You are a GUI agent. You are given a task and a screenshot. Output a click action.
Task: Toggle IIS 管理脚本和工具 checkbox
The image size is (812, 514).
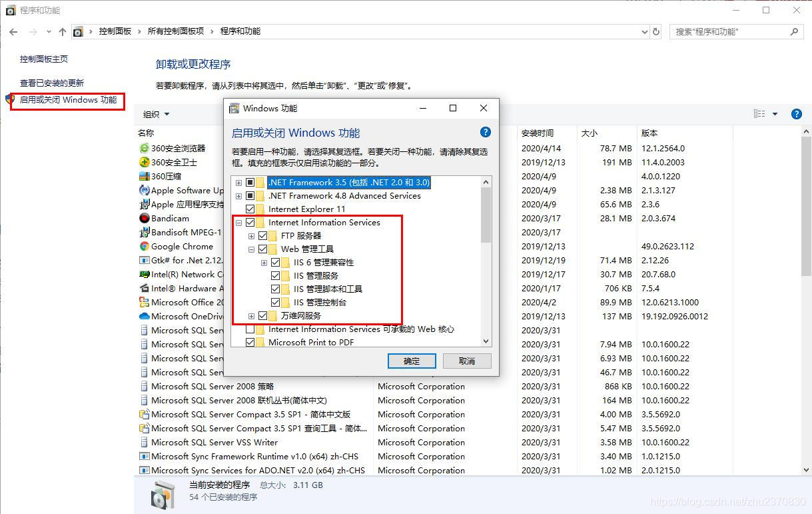[276, 289]
